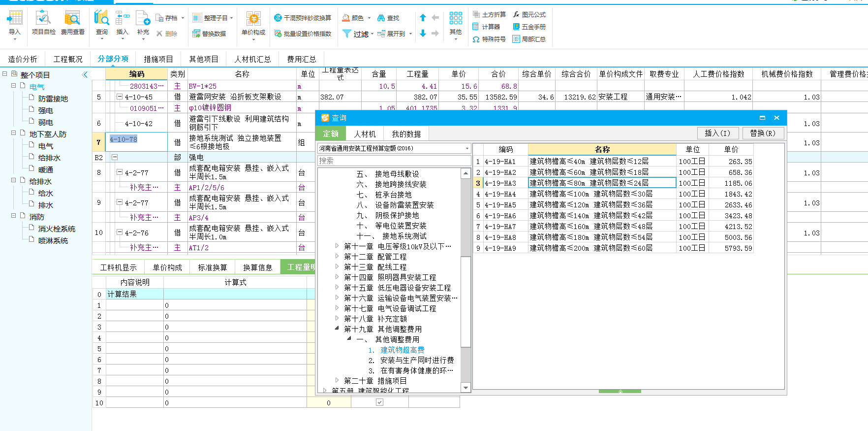Collapse the 给排水 tree node
Viewport: 868px width, 431px height.
point(14,180)
